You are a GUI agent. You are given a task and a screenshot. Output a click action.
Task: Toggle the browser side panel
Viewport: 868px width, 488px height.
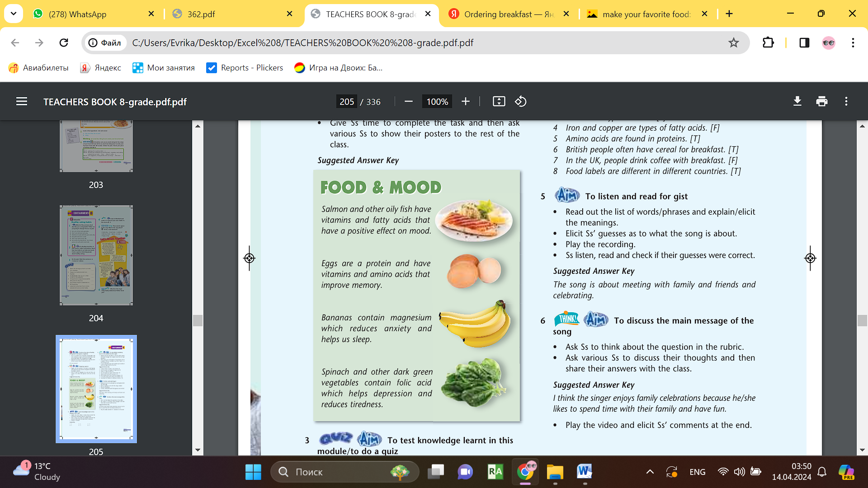[x=804, y=43]
